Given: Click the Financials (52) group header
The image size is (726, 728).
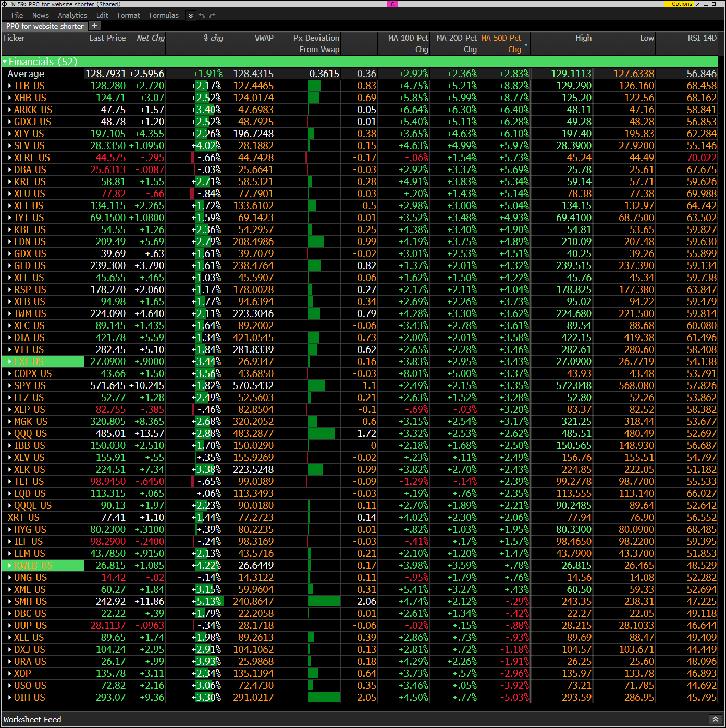Looking at the screenshot, I should coord(360,62).
